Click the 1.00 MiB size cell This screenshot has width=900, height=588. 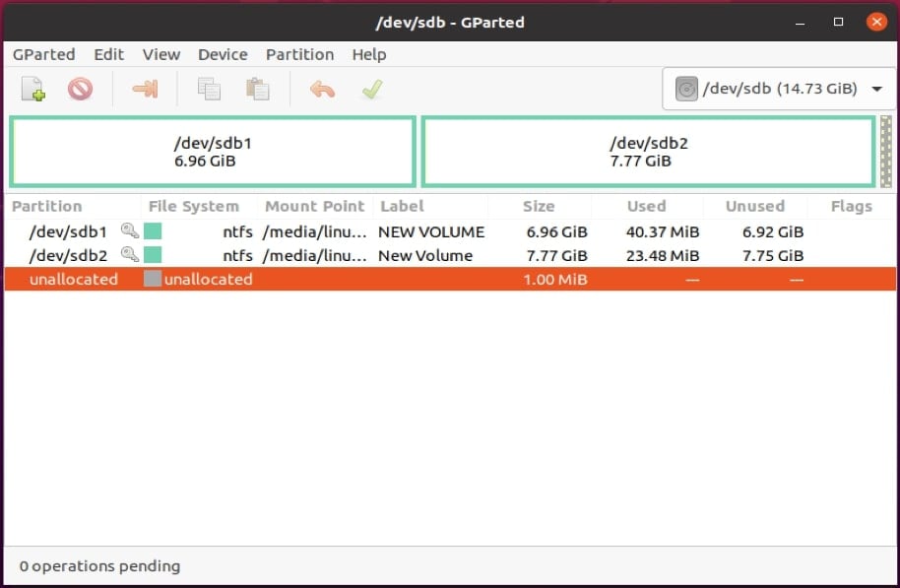click(555, 280)
